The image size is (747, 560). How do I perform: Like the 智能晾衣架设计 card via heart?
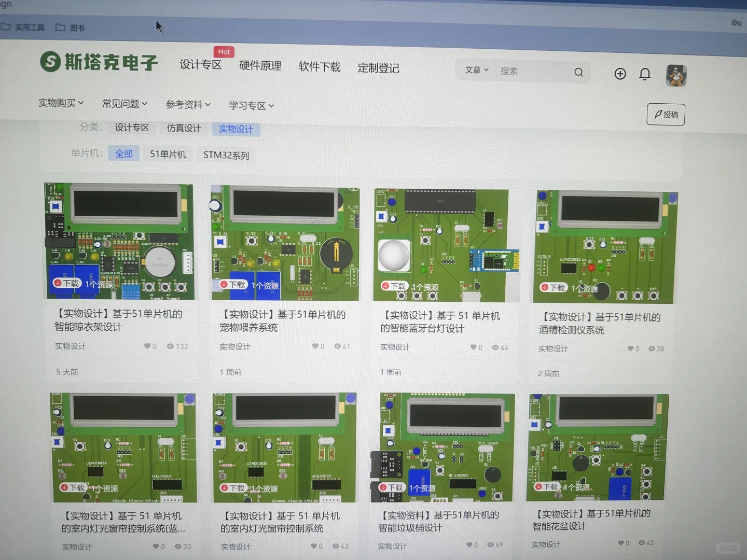pyautogui.click(x=147, y=346)
